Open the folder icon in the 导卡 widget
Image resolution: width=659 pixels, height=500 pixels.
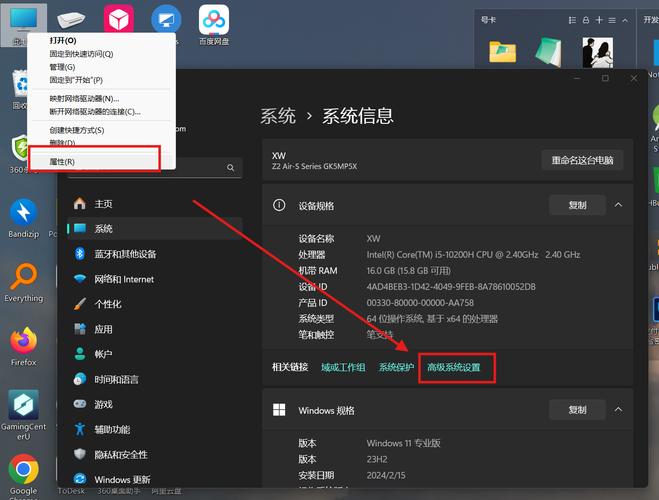point(502,52)
